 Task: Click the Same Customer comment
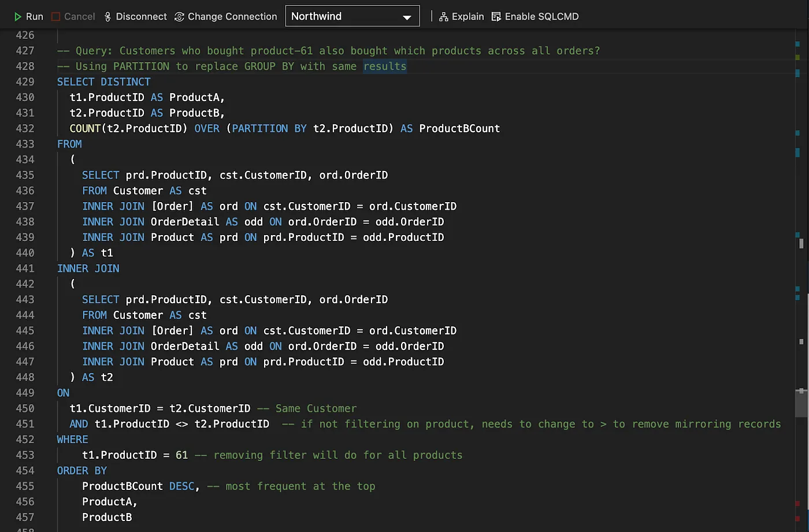(307, 408)
